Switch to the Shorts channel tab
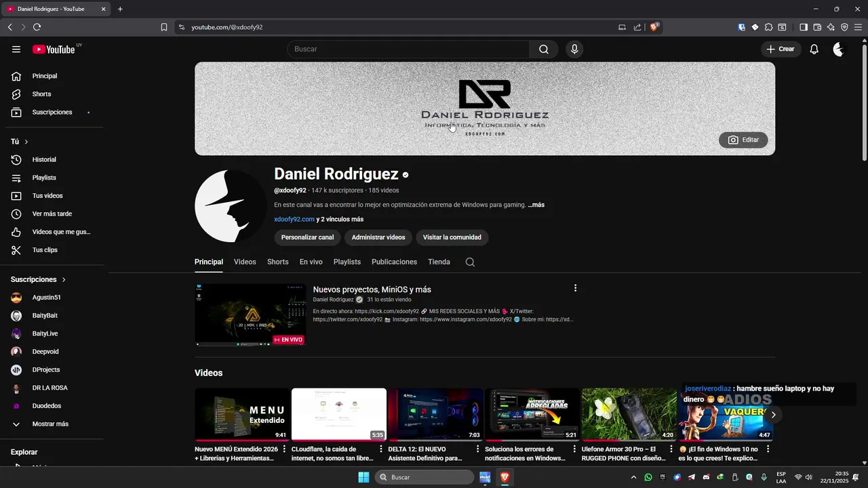This screenshot has width=868, height=488. coord(277,262)
